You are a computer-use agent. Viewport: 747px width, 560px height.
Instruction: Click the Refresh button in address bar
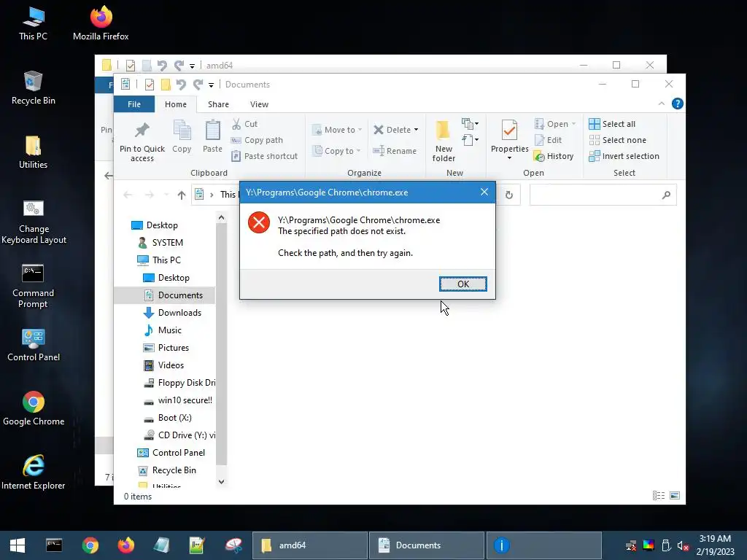point(508,195)
